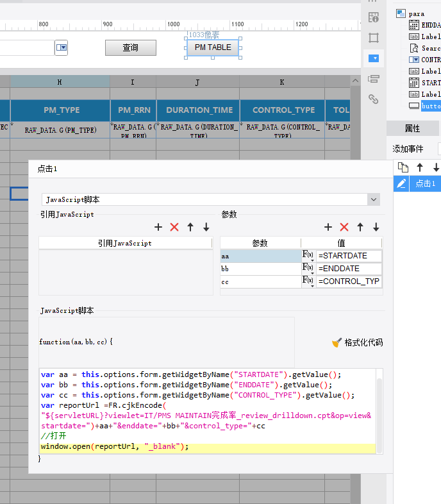This screenshot has height=504, width=441.
Task: Open the combo box dropdown beside 查询
Action: 61,47
